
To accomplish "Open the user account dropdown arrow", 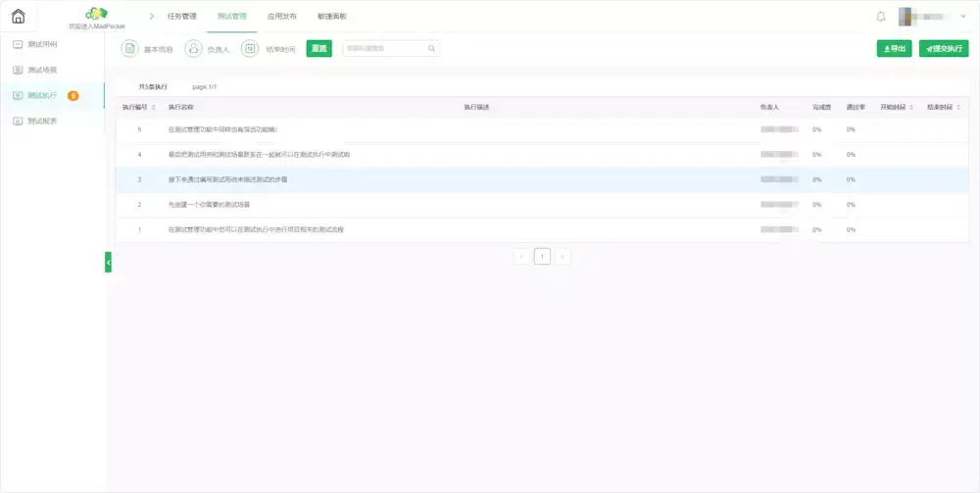I will [x=963, y=17].
